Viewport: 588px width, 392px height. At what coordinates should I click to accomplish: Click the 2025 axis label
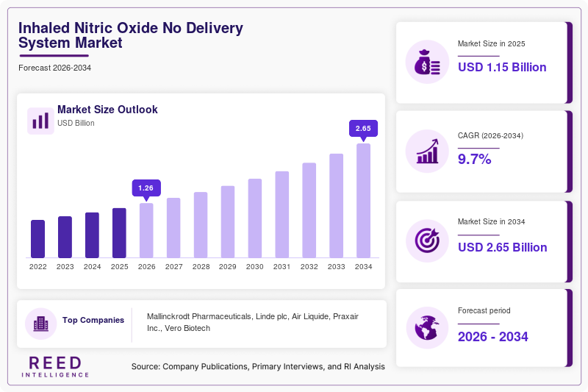tap(119, 267)
